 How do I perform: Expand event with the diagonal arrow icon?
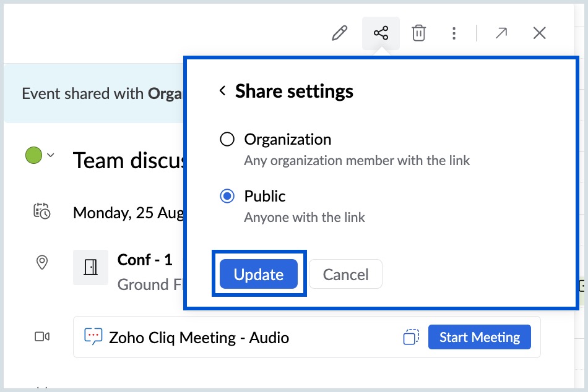[x=501, y=33]
